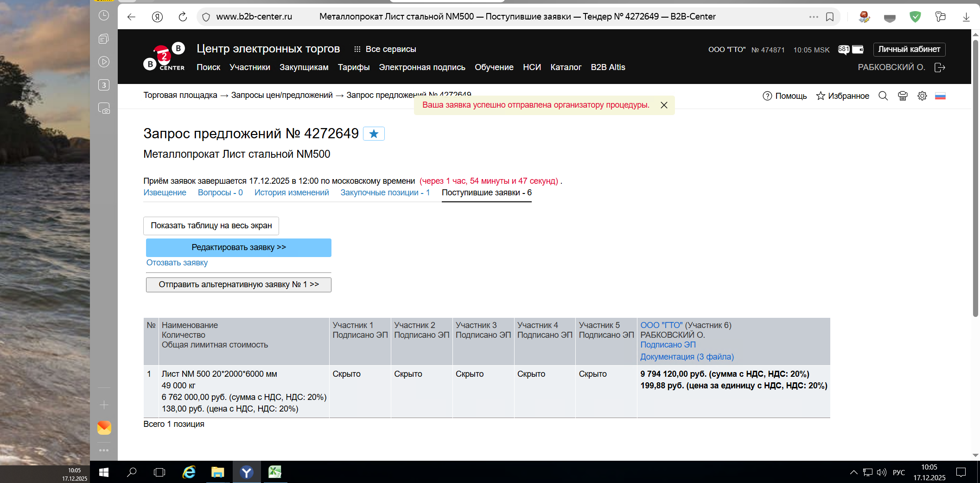Open messages icon showing 681

(844, 49)
